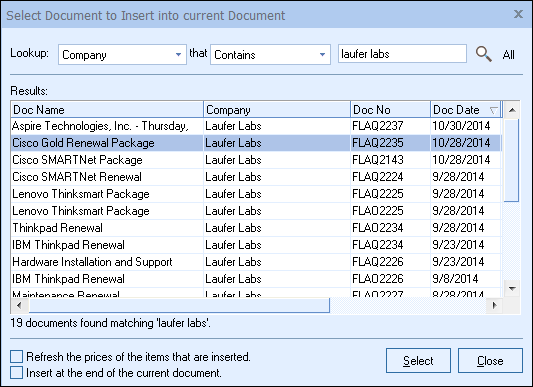Close the Select Document dialog with the X
The height and width of the screenshot is (387, 533).
pos(518,14)
